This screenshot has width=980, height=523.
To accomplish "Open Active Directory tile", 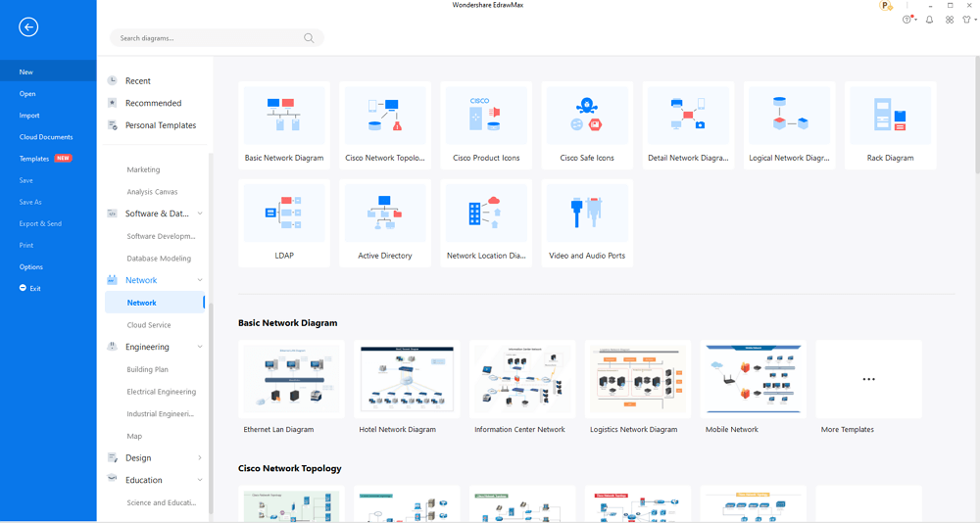I will pyautogui.click(x=385, y=223).
